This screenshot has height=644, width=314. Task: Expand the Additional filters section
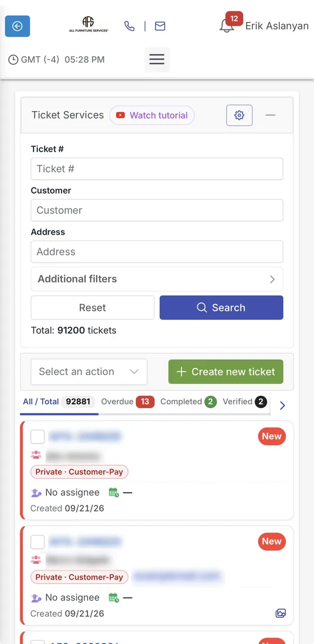[157, 279]
